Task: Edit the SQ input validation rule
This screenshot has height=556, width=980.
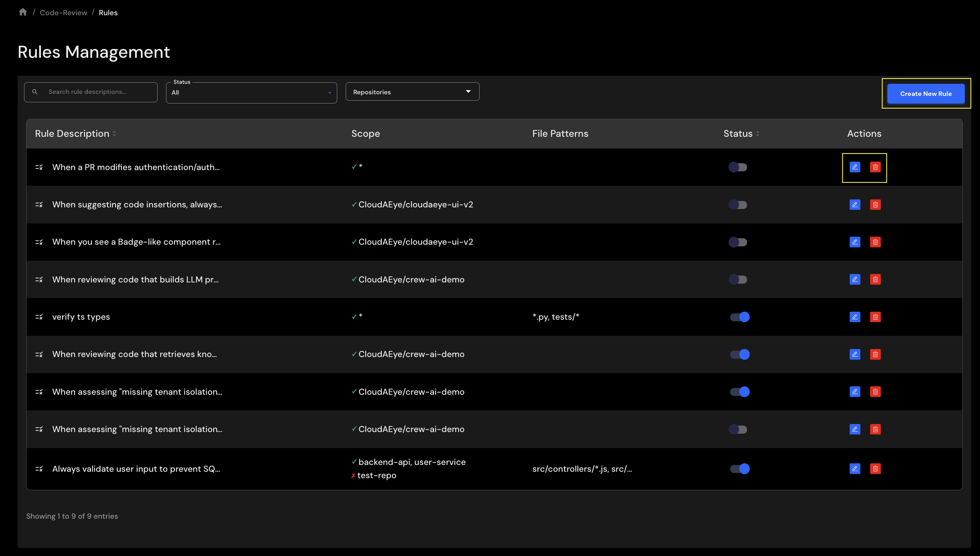Action: point(854,469)
